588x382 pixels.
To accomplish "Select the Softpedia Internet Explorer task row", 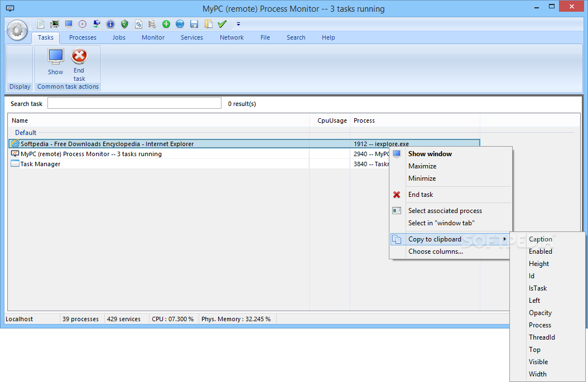I will [244, 143].
